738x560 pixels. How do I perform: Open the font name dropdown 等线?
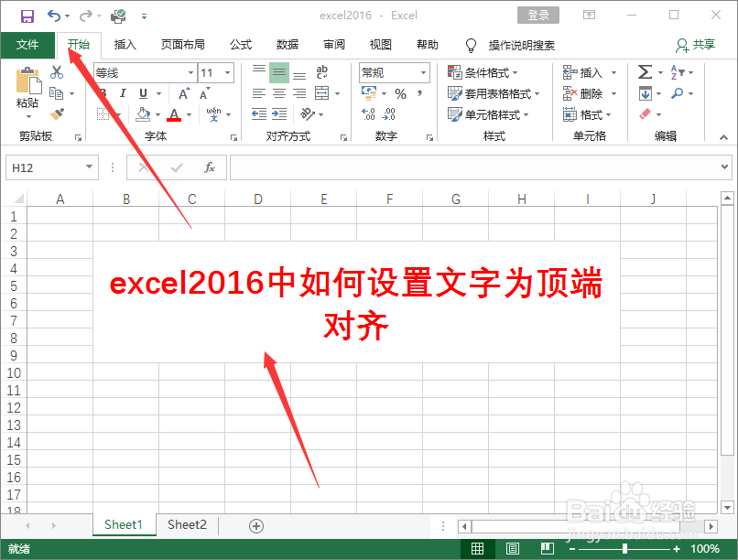pyautogui.click(x=190, y=73)
